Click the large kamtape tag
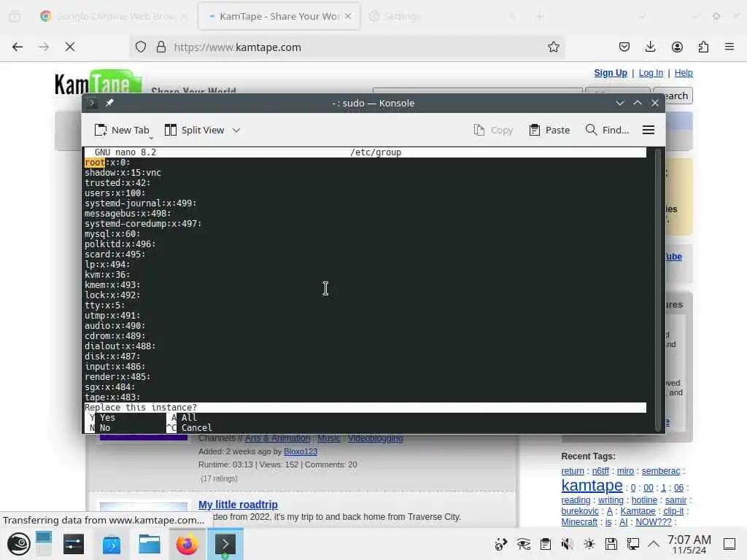Image resolution: width=747 pixels, height=560 pixels. coord(592,485)
